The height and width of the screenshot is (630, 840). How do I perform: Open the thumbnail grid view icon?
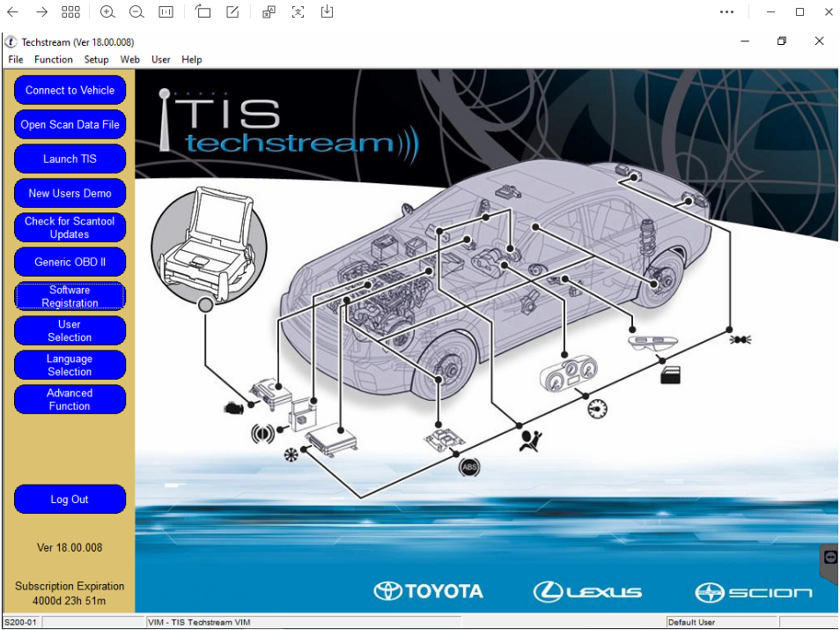[x=70, y=11]
